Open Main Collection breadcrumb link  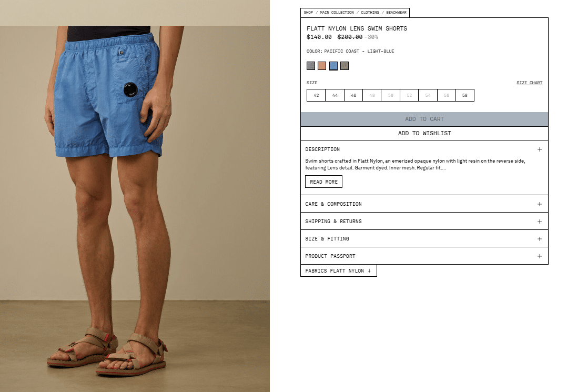(x=337, y=12)
